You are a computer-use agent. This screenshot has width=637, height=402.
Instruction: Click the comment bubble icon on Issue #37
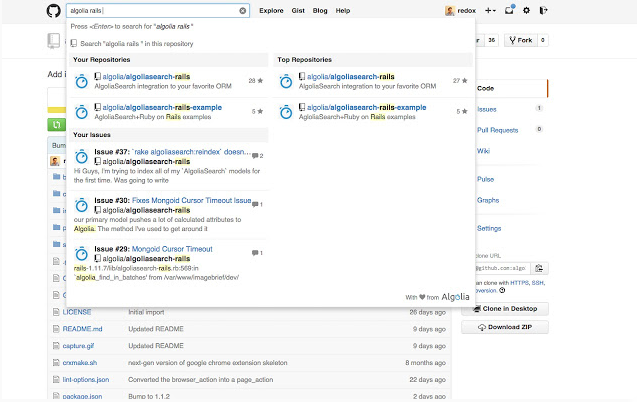(x=255, y=156)
